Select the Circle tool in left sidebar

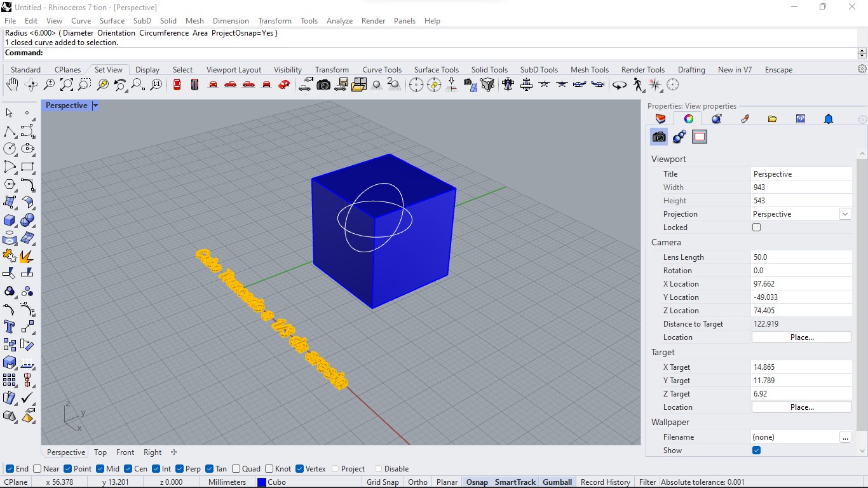[x=10, y=149]
